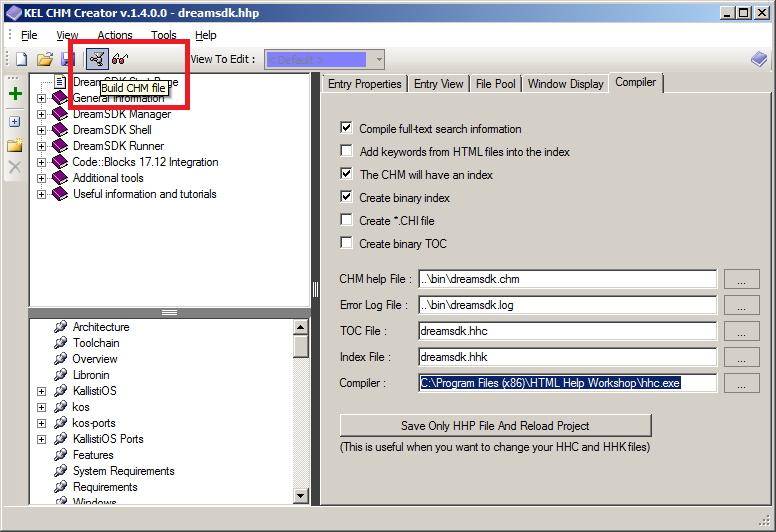Image resolution: width=776 pixels, height=532 pixels.
Task: Select the Overview index entry
Action: pyautogui.click(x=95, y=359)
